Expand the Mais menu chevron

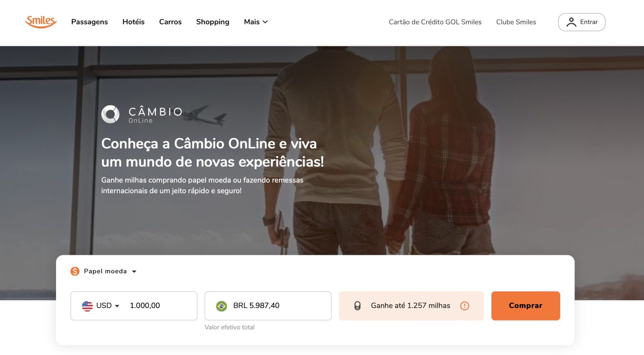(265, 22)
